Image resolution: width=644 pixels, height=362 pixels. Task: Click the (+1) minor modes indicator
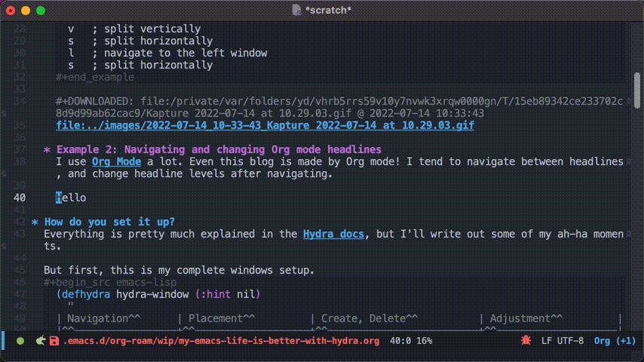(x=625, y=341)
